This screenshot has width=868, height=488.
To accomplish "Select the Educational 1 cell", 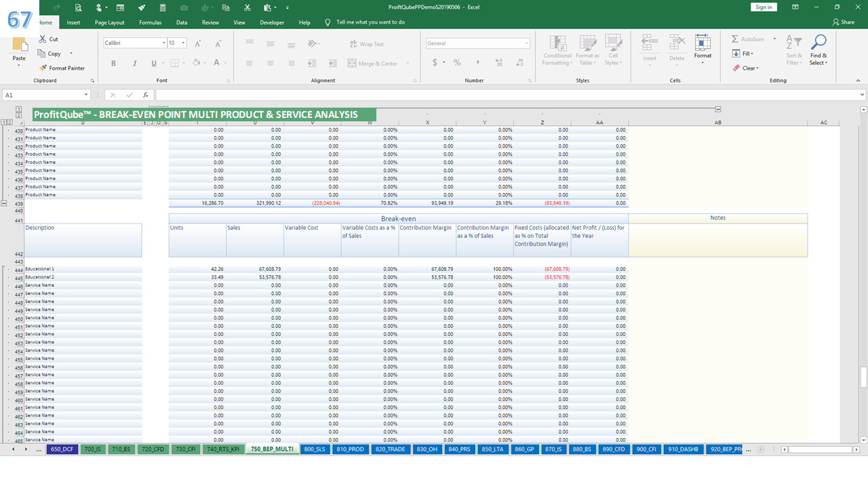I will point(83,269).
